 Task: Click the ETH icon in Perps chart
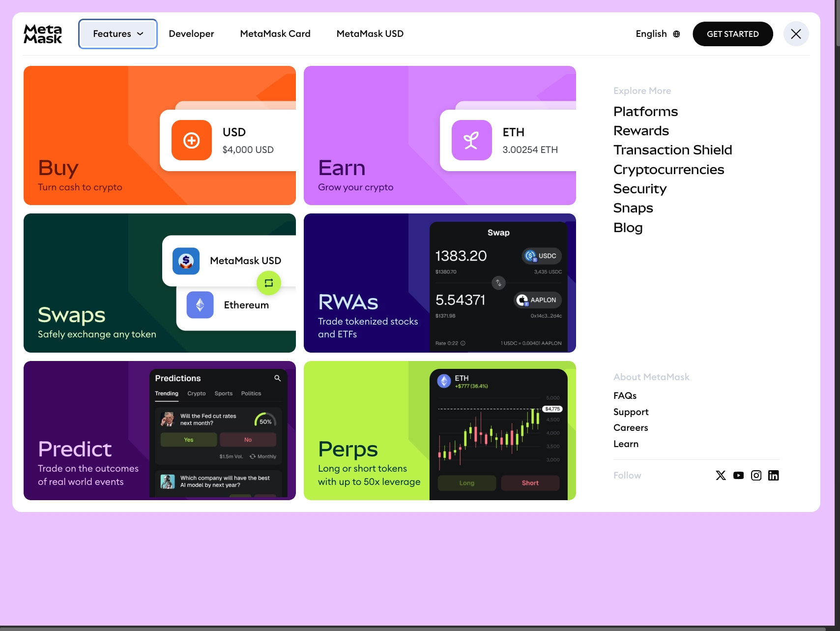(x=444, y=381)
